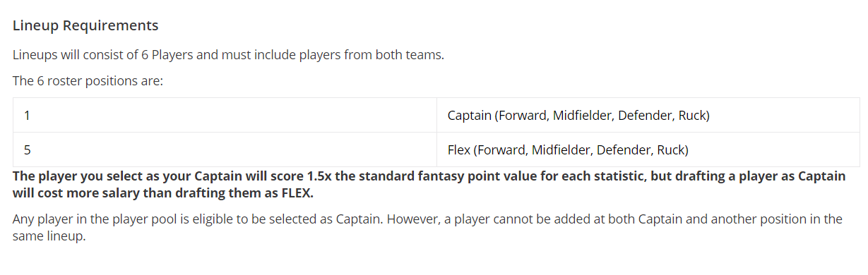Click the bold Captain 1.5x scoring paragraph
This screenshot has height=275, width=868.
(429, 184)
